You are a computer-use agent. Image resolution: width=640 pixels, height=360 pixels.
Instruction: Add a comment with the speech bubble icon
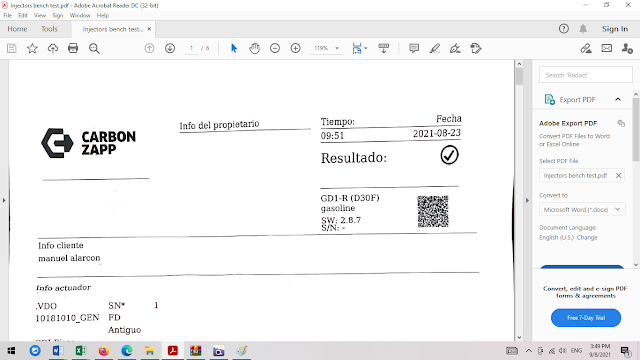414,49
